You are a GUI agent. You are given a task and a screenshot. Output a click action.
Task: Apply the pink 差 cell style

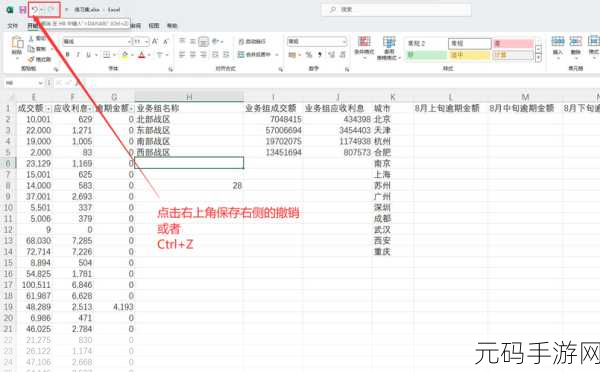[513, 44]
